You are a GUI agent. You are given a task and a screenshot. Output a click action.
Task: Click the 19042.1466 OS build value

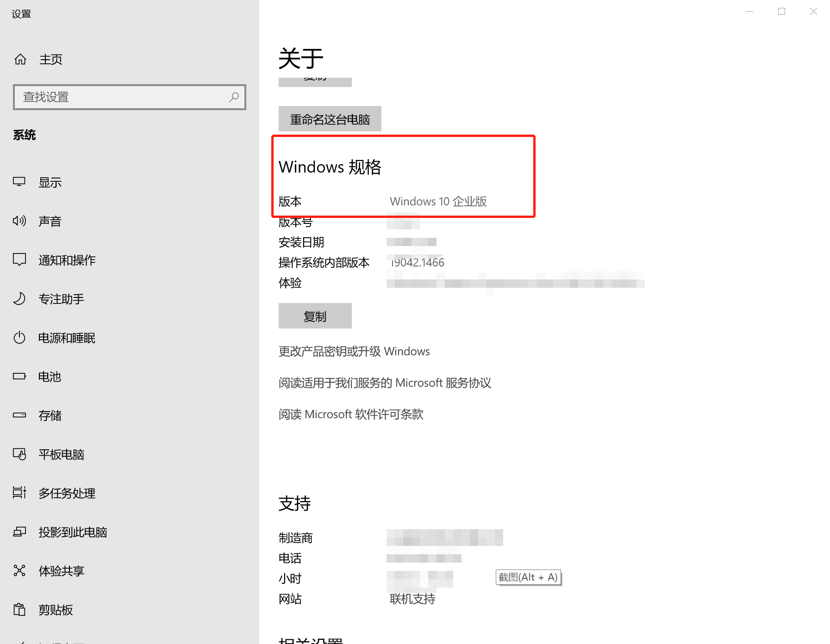click(x=418, y=263)
